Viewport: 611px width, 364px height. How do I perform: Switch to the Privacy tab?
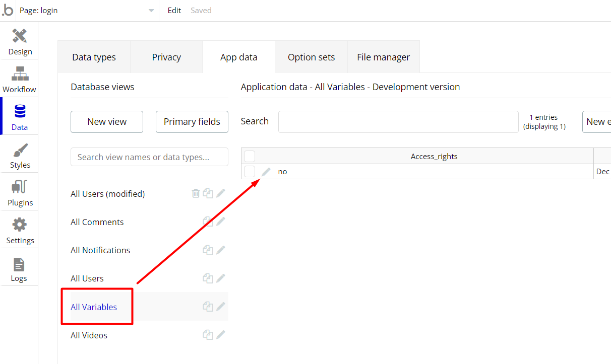pyautogui.click(x=166, y=57)
